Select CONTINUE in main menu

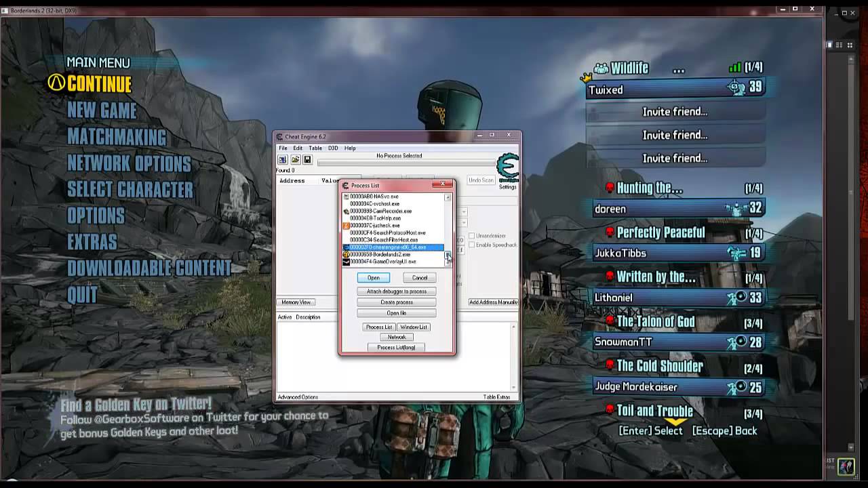point(99,84)
